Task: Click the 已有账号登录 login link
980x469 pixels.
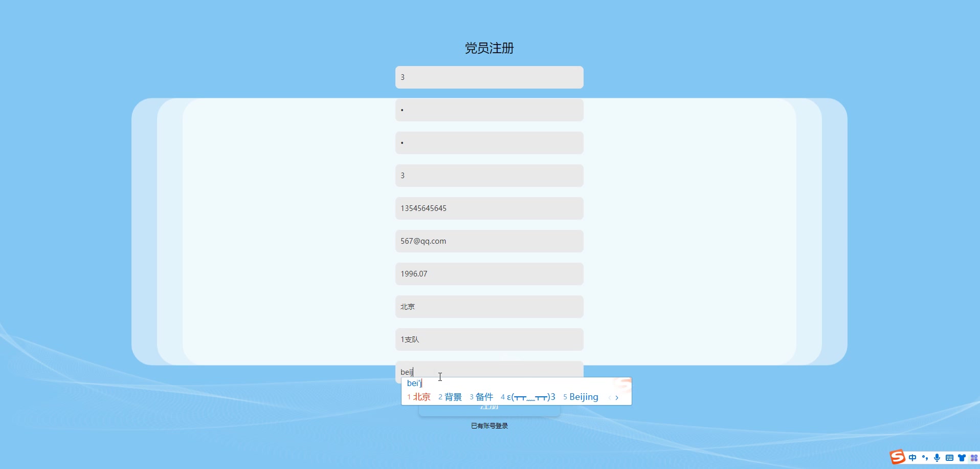Action: 489,425
